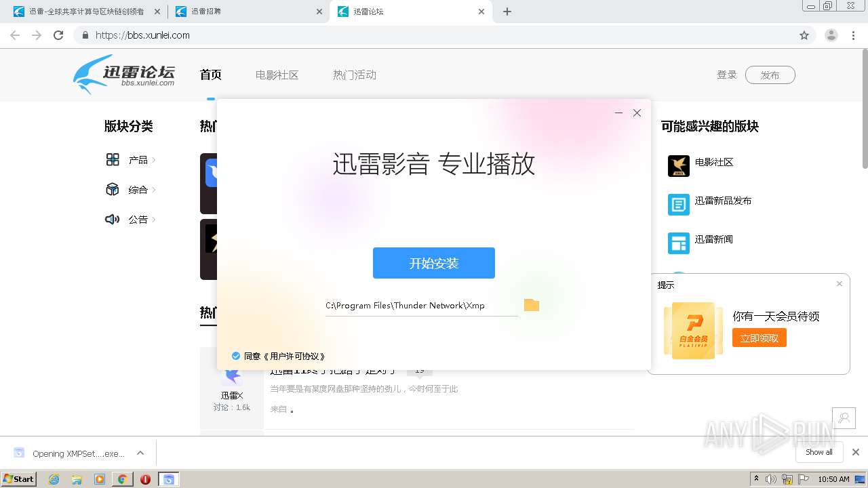Click the 登录 link

tap(727, 75)
